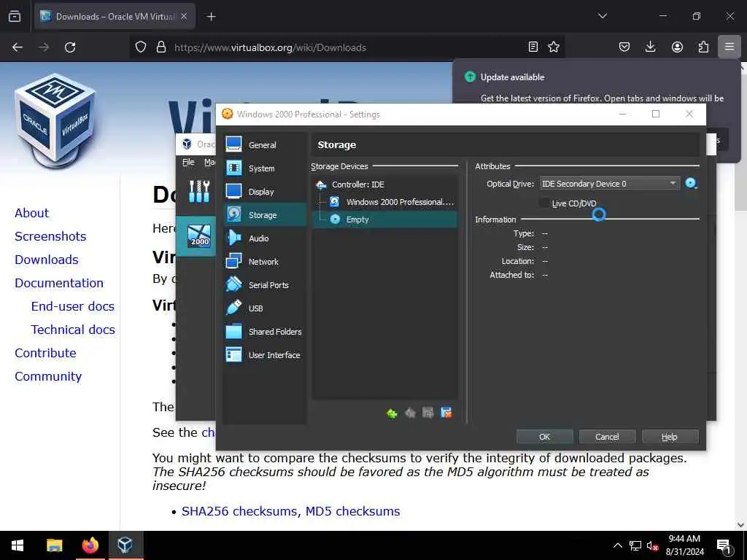Open the Contribute link

pyautogui.click(x=45, y=353)
